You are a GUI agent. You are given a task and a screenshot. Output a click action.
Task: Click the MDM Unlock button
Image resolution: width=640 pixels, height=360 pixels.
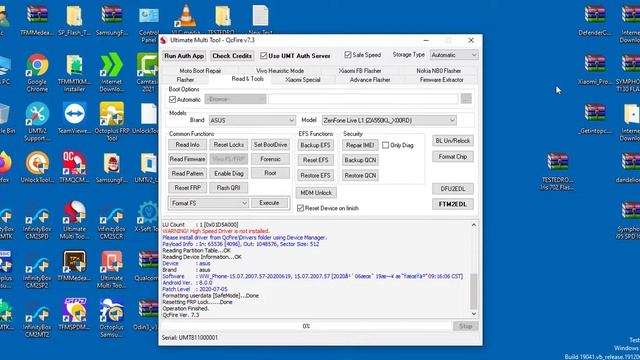click(x=316, y=193)
